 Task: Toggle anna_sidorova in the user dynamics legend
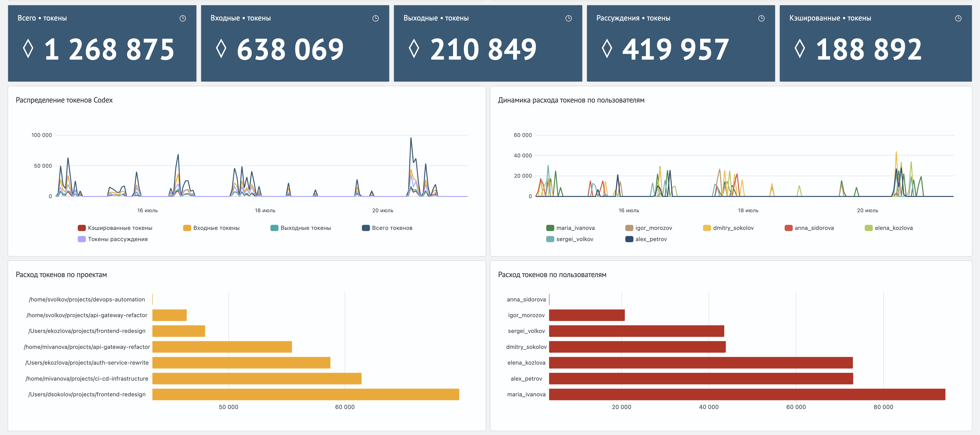[809, 228]
